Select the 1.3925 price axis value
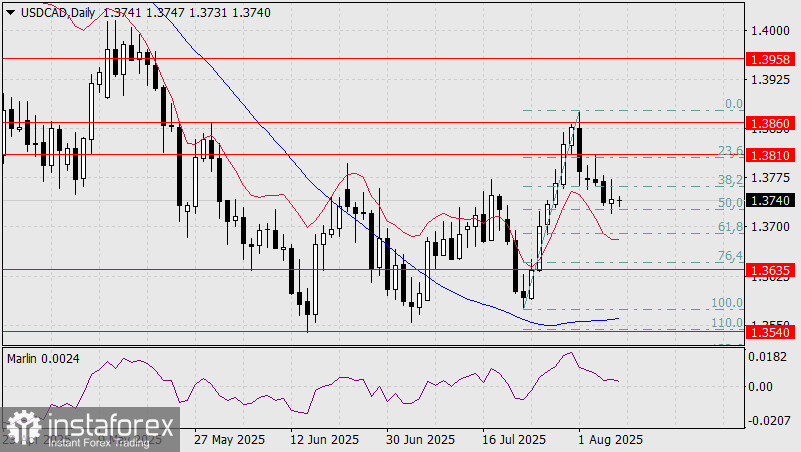801x452 pixels. pyautogui.click(x=769, y=80)
